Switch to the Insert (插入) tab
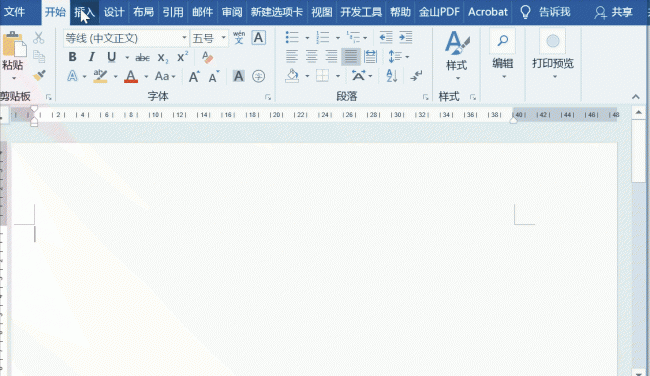 coord(85,12)
